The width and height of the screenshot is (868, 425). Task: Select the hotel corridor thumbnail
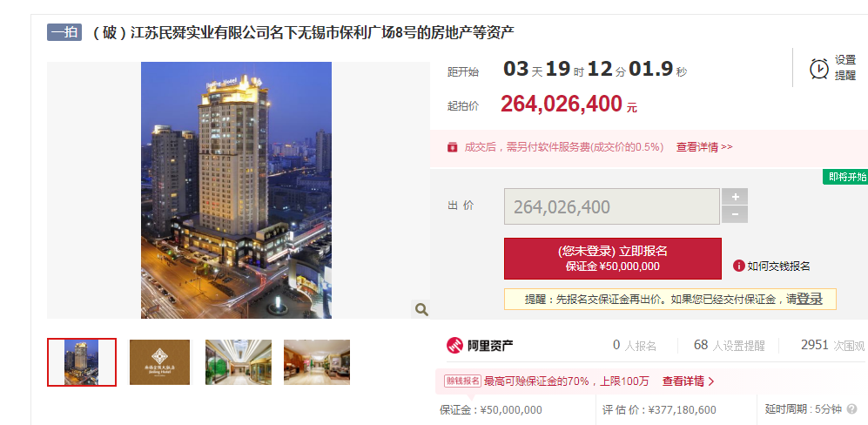click(239, 362)
